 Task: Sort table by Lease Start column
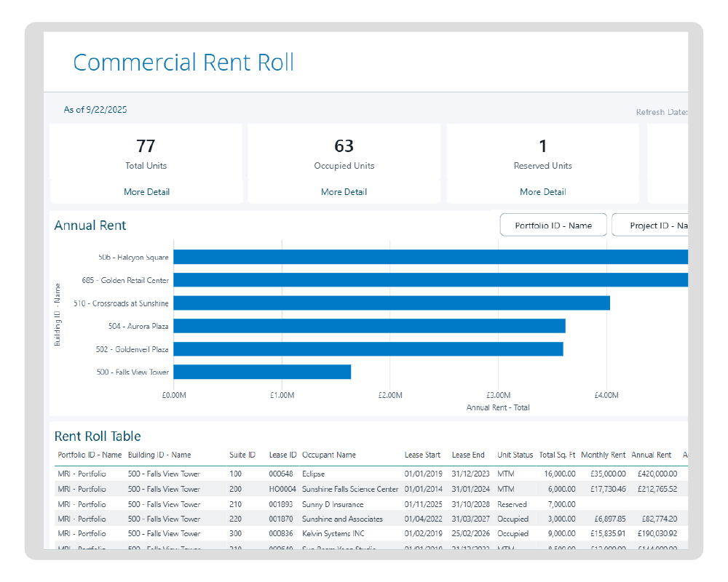tap(422, 455)
